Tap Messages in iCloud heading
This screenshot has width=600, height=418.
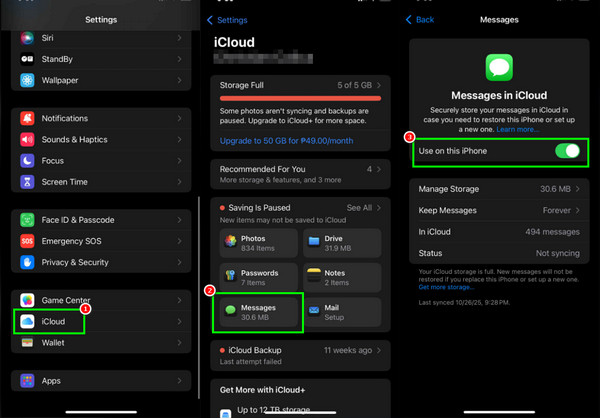[499, 95]
